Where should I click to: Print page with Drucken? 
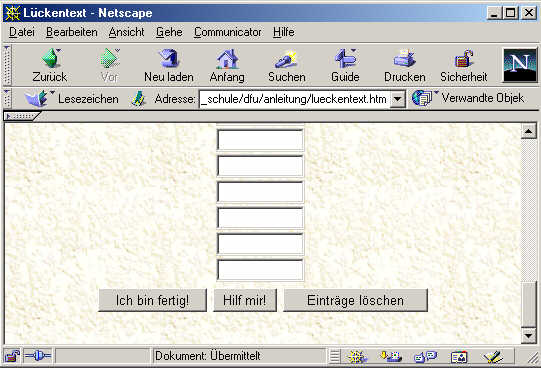(405, 66)
